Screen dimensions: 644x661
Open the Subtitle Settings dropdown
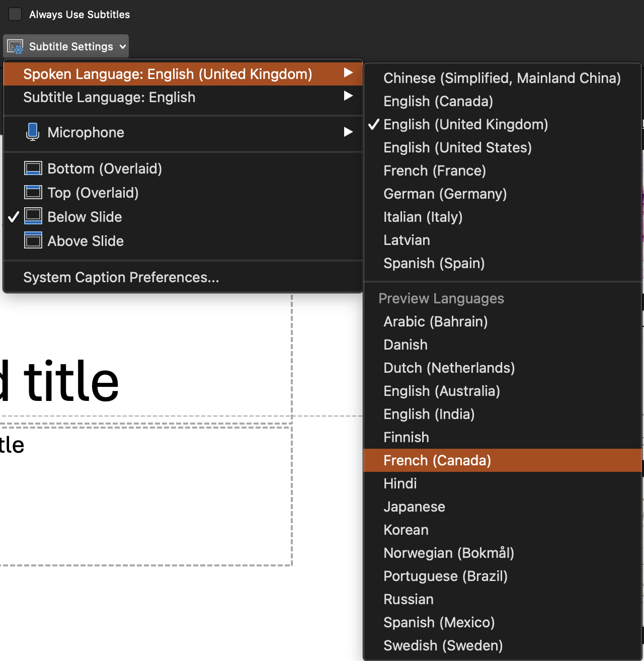point(66,46)
